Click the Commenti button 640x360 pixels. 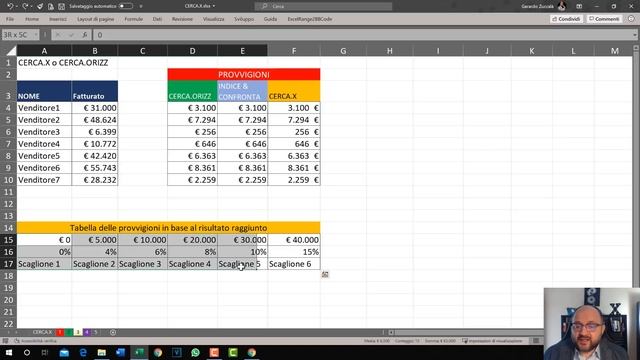coord(604,19)
